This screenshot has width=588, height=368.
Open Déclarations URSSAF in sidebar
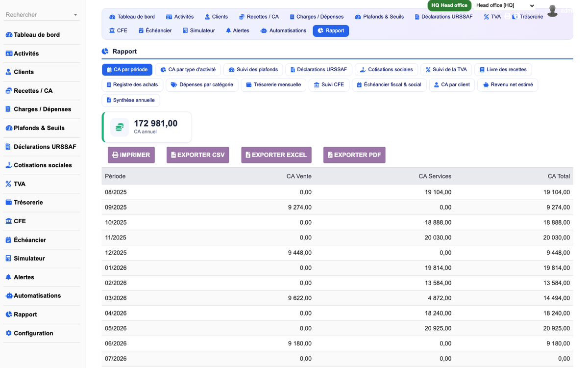pyautogui.click(x=41, y=147)
